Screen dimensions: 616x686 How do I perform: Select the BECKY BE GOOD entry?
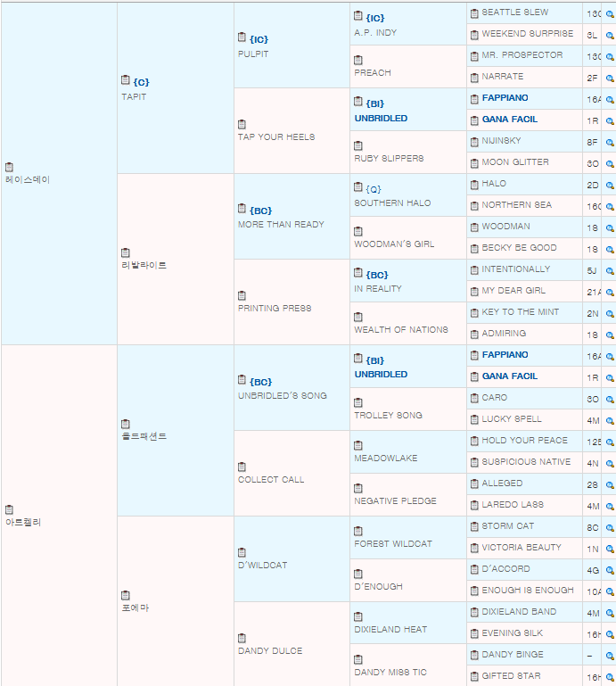(520, 248)
